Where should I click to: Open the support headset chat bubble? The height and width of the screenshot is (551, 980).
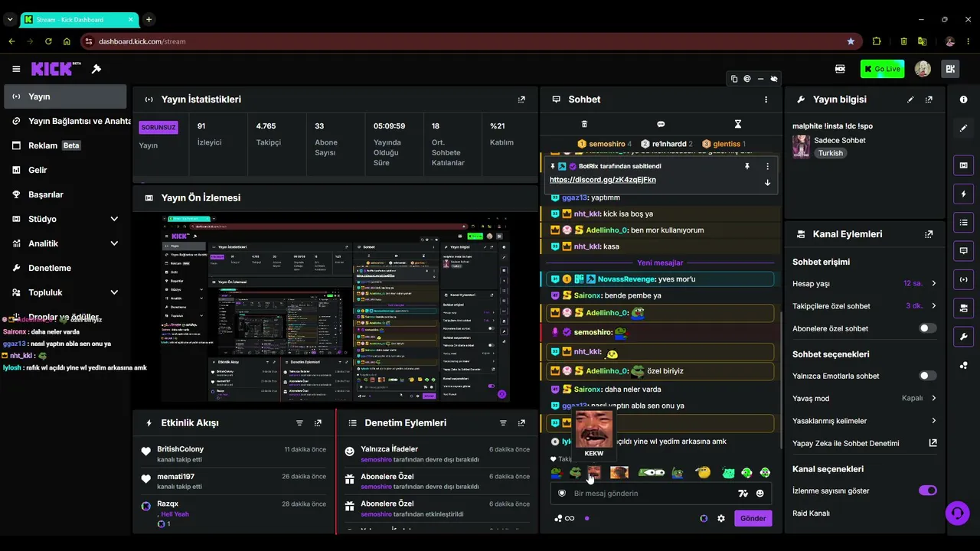pos(957,513)
